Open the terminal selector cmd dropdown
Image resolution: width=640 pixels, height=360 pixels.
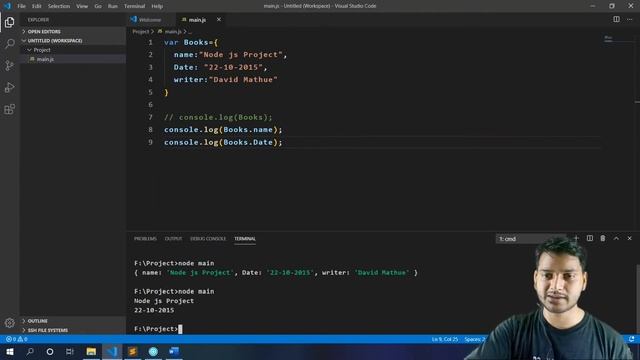click(531, 239)
